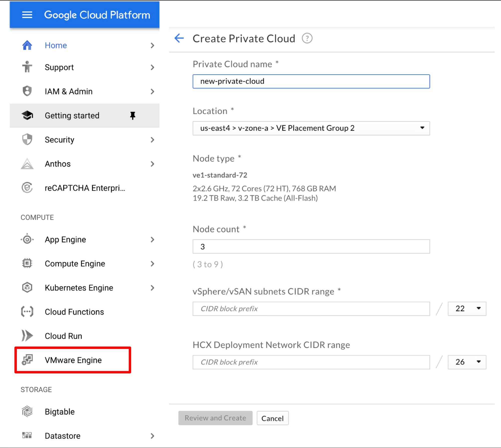Screen dimensions: 501x448
Task: Click the Private Cloud name input field
Action: pyautogui.click(x=311, y=81)
